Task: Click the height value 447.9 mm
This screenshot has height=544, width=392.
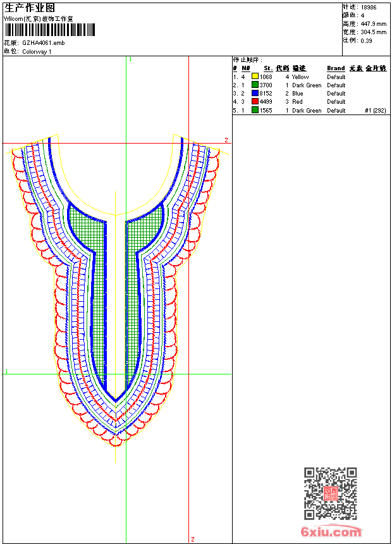Action: click(374, 23)
